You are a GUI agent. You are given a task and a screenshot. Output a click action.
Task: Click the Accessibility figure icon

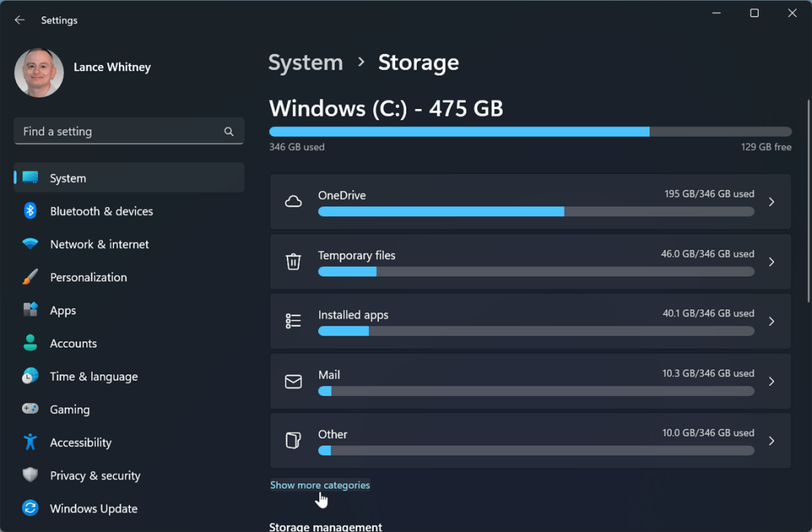click(x=30, y=442)
